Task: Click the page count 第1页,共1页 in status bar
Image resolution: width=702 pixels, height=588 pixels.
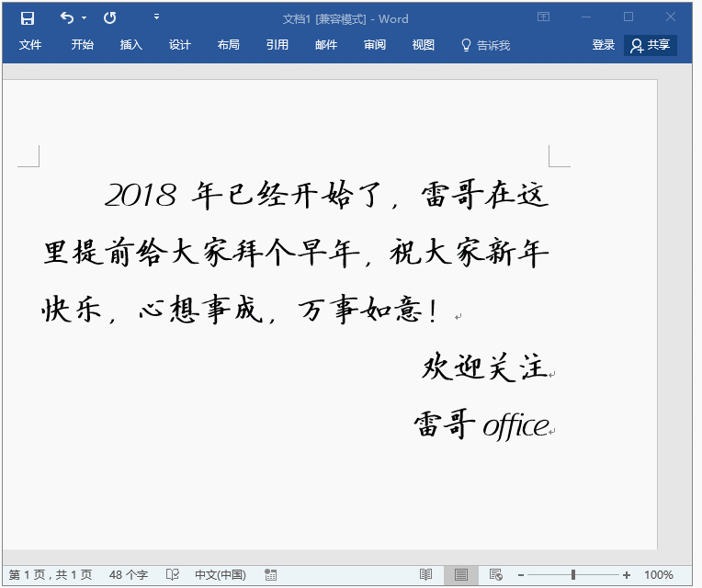Action: [51, 574]
